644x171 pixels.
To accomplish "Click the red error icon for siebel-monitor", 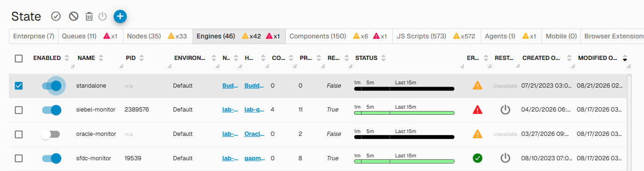I will coord(477,110).
